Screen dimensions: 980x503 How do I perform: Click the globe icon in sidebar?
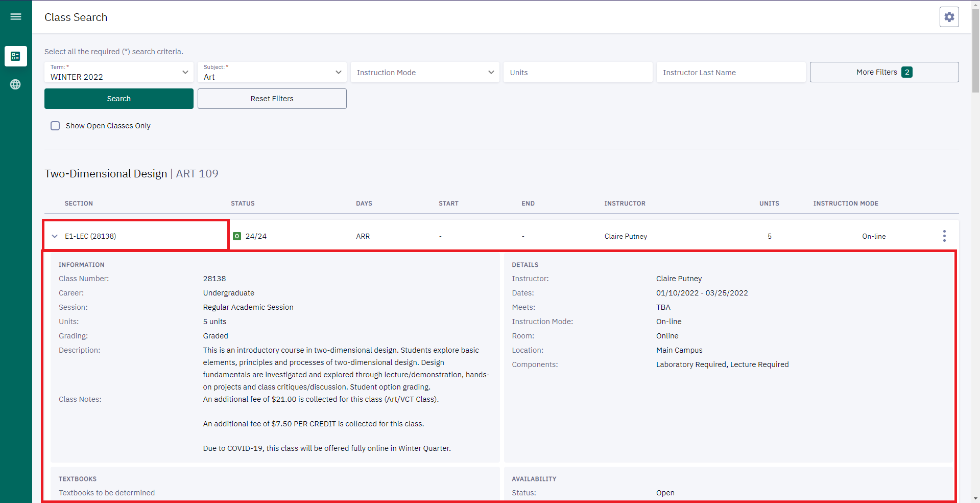16,84
